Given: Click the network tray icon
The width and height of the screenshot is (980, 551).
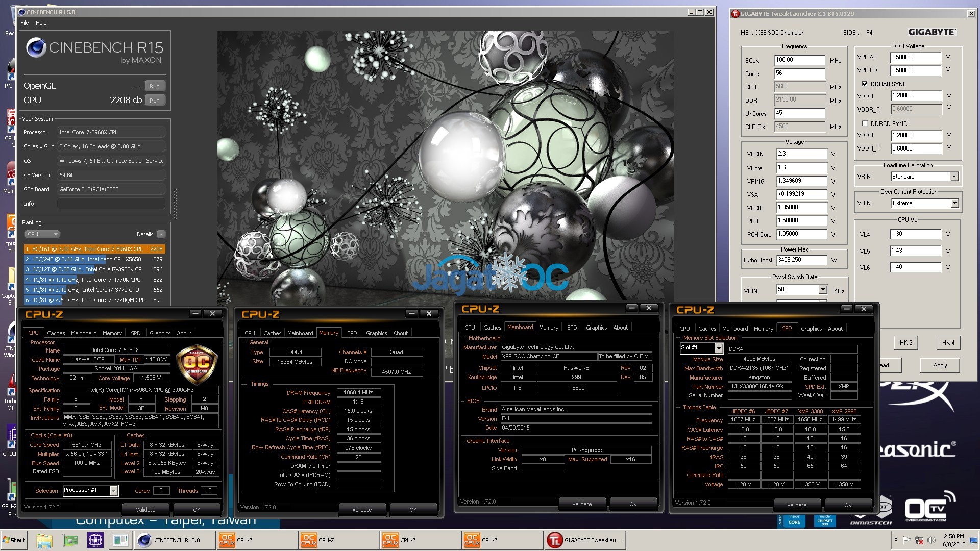Looking at the screenshot, I should point(919,540).
